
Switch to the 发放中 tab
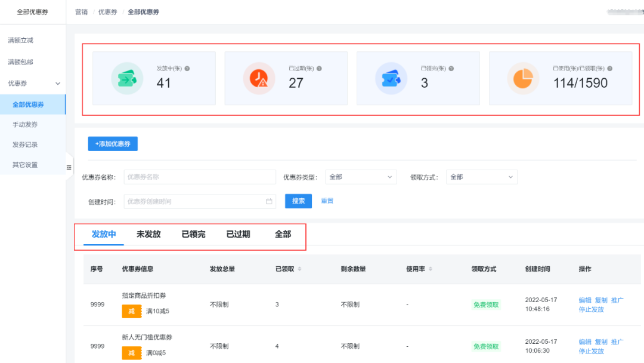pos(104,234)
